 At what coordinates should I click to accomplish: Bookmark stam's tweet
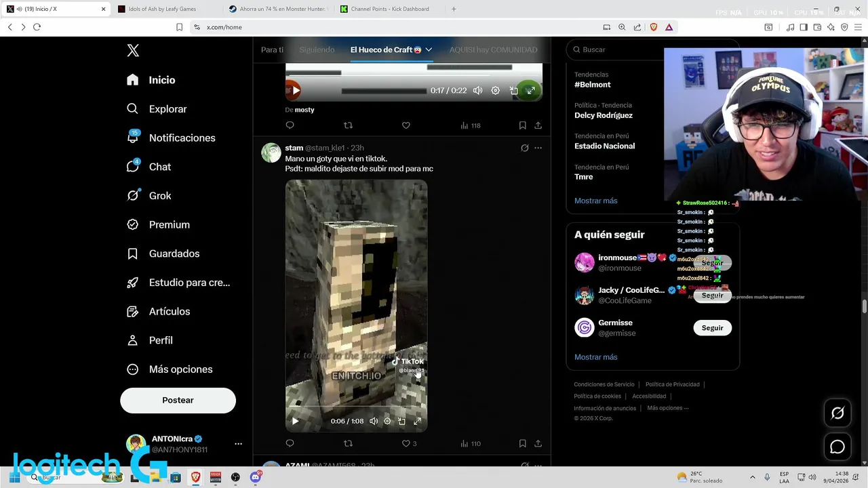click(x=522, y=443)
